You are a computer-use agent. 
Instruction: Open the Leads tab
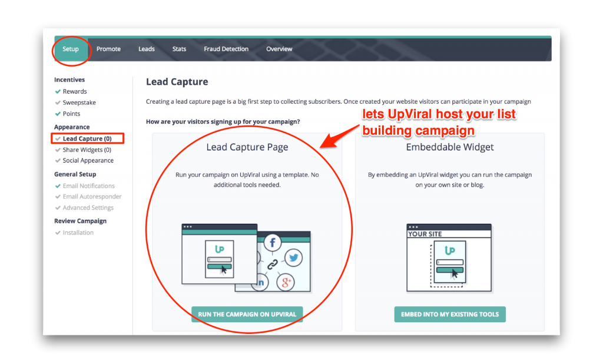click(x=147, y=49)
